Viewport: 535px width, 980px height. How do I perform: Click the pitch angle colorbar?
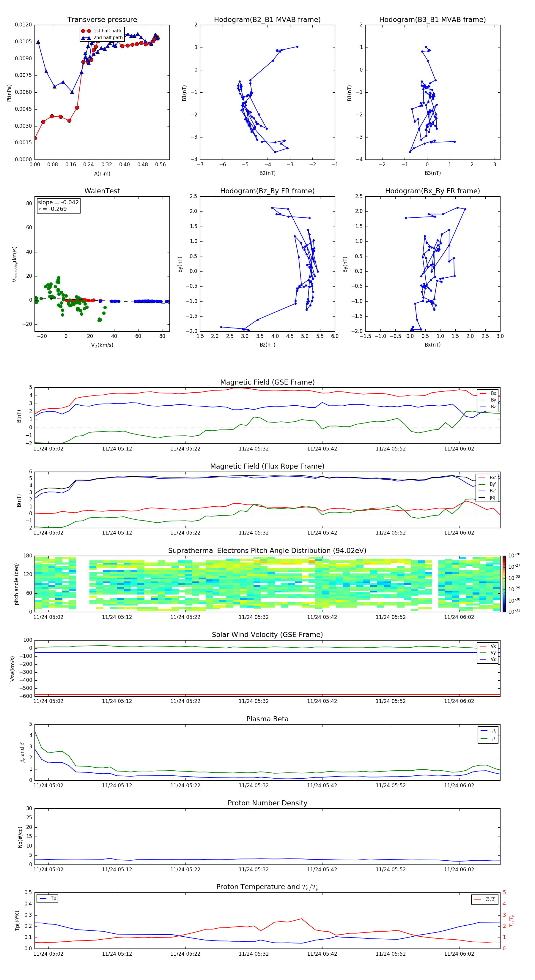(504, 584)
